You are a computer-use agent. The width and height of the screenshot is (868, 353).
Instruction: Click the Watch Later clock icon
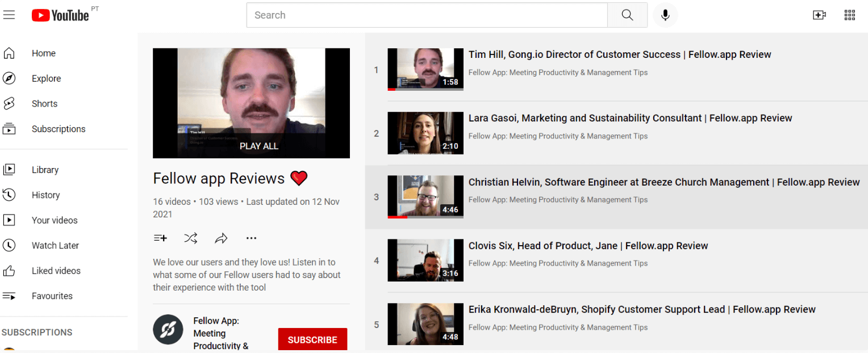(9, 246)
